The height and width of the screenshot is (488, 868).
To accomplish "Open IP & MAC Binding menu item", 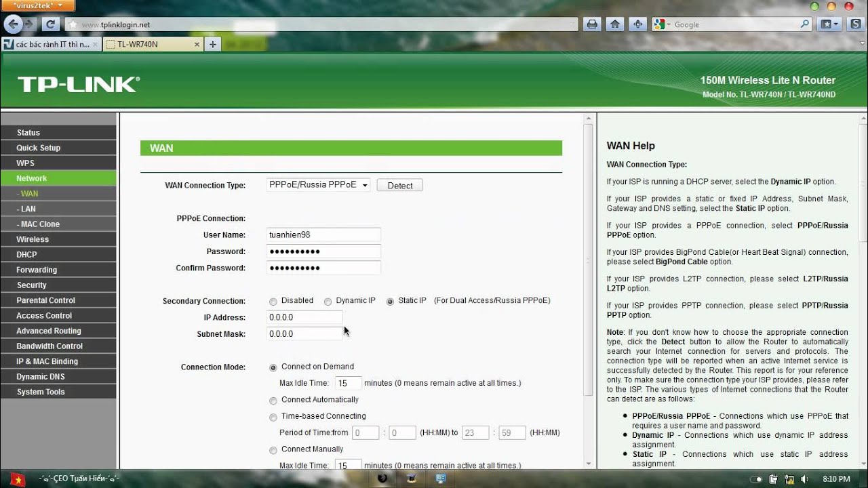I will [x=58, y=361].
